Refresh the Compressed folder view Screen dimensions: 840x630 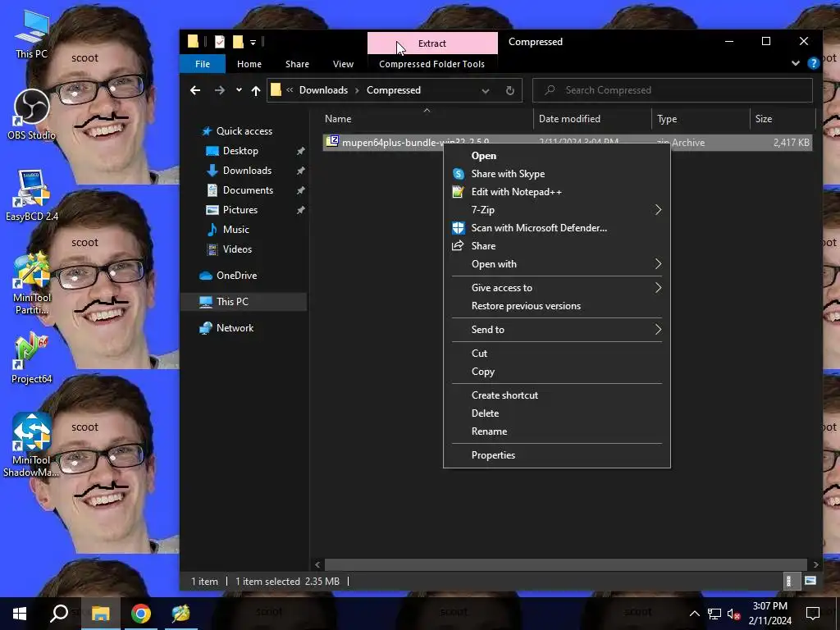pos(510,90)
